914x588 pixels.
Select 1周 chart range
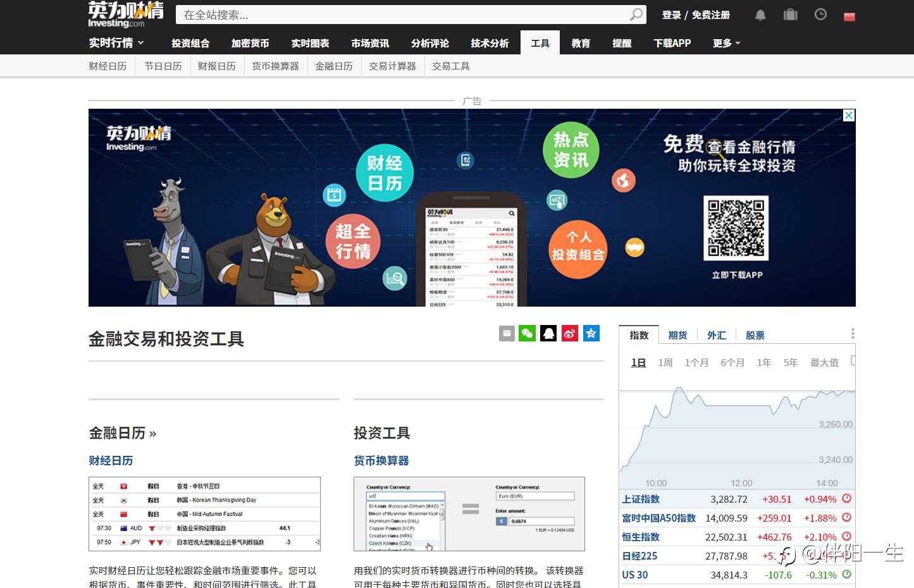pos(665,362)
